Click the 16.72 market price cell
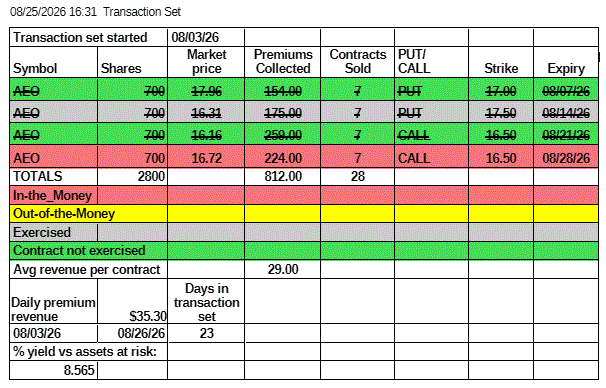The height and width of the screenshot is (388, 606). (206, 158)
